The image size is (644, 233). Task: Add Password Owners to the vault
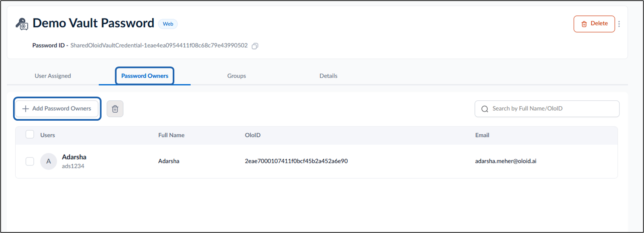[57, 109]
